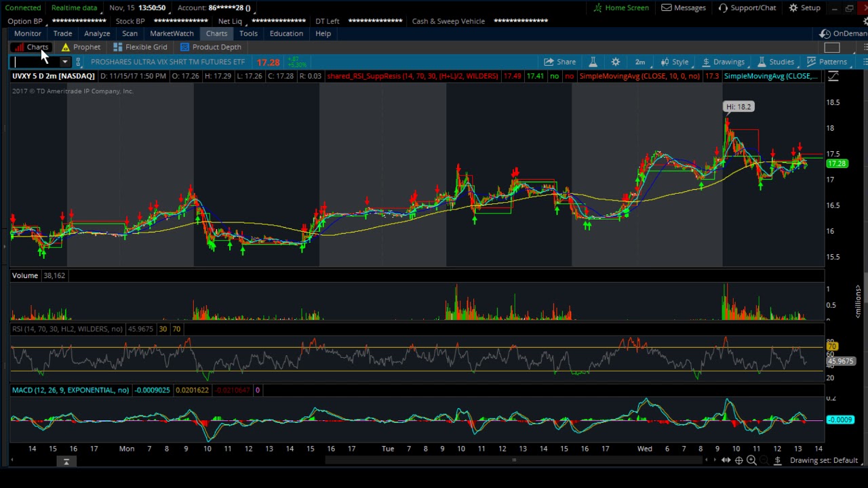Switch to the Scan main tab
This screenshot has height=488, width=868.
[130, 33]
